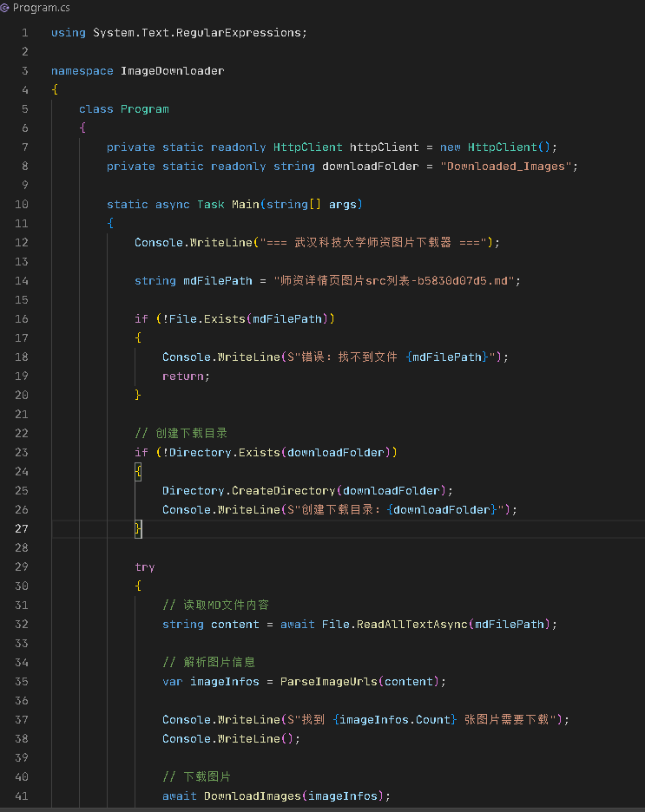Select line number 41 in gutter
This screenshot has width=645, height=812.
[x=22, y=796]
